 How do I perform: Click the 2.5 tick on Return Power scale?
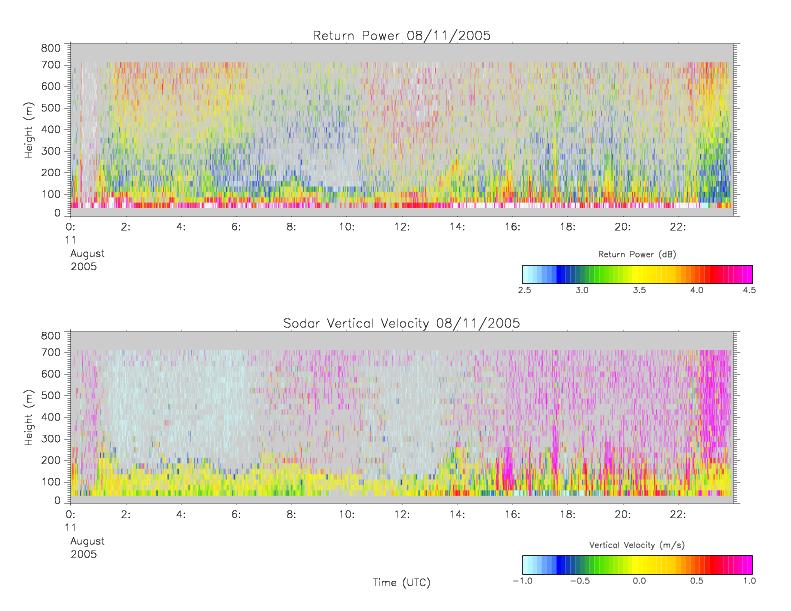click(x=525, y=290)
